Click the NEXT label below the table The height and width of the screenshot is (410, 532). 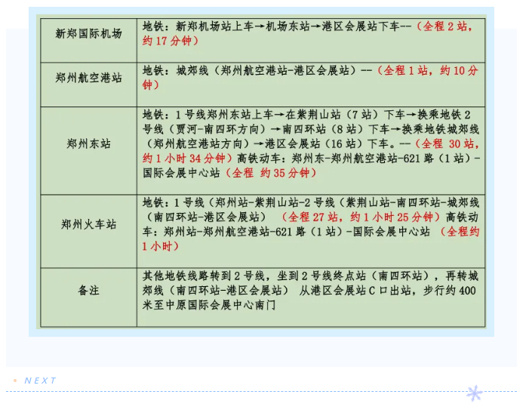click(x=40, y=381)
